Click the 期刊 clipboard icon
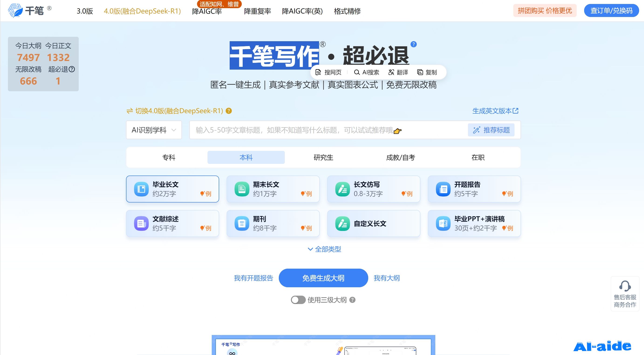The image size is (644, 355). pos(242,224)
